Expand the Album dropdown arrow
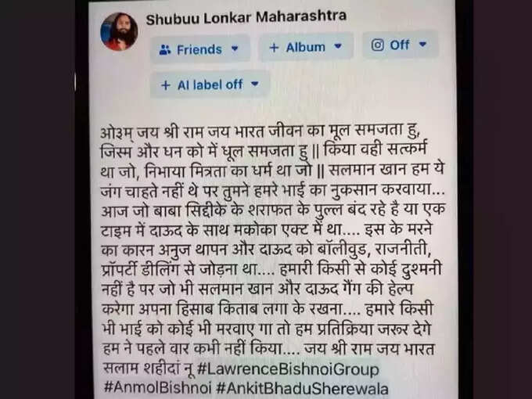Screen dimensions: 532x399 [338, 46]
